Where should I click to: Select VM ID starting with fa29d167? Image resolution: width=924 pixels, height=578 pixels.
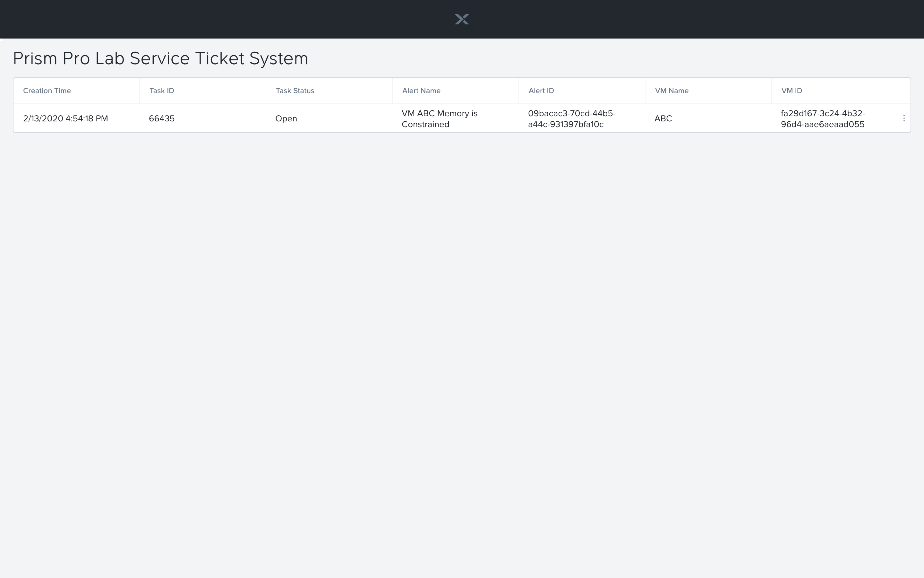pyautogui.click(x=823, y=119)
